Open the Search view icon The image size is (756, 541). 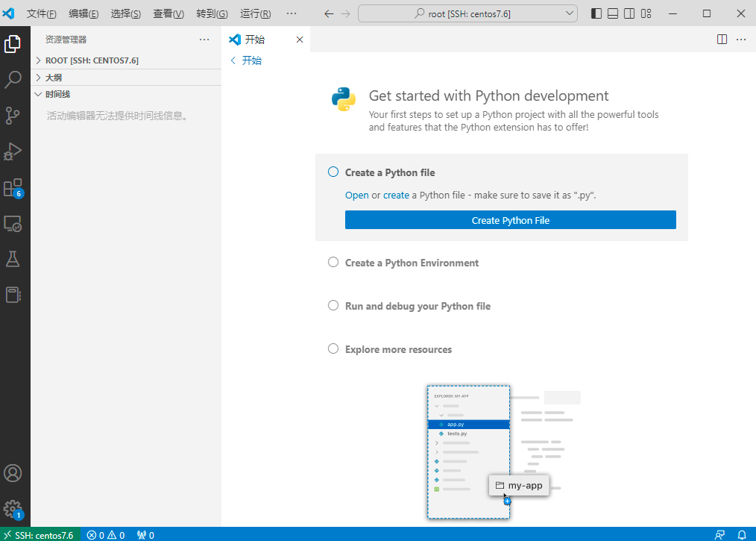tap(13, 80)
